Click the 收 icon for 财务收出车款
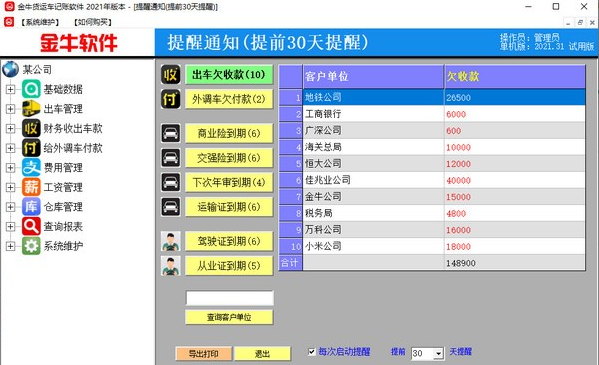 pyautogui.click(x=31, y=128)
